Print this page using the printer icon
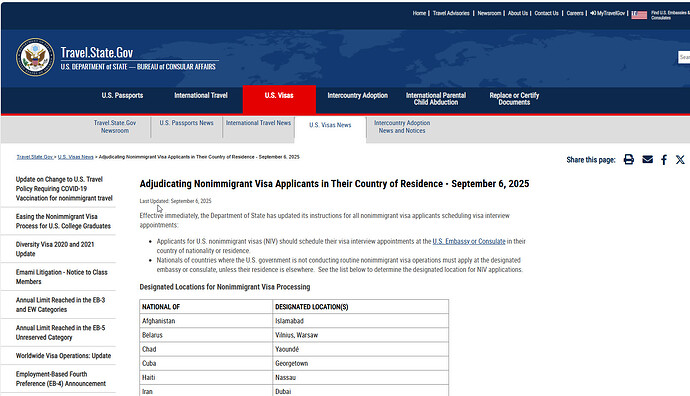The width and height of the screenshot is (690, 396). pyautogui.click(x=629, y=159)
